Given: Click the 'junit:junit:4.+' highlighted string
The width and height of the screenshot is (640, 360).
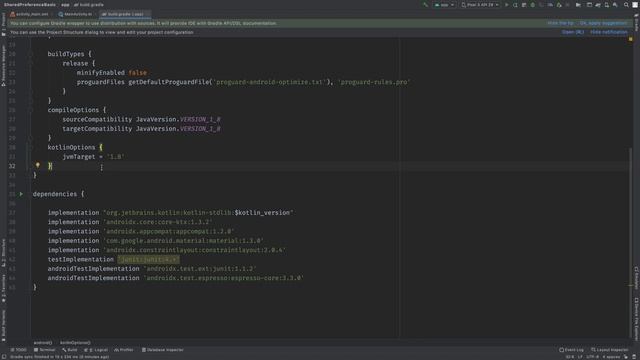Looking at the screenshot, I should pos(148,260).
